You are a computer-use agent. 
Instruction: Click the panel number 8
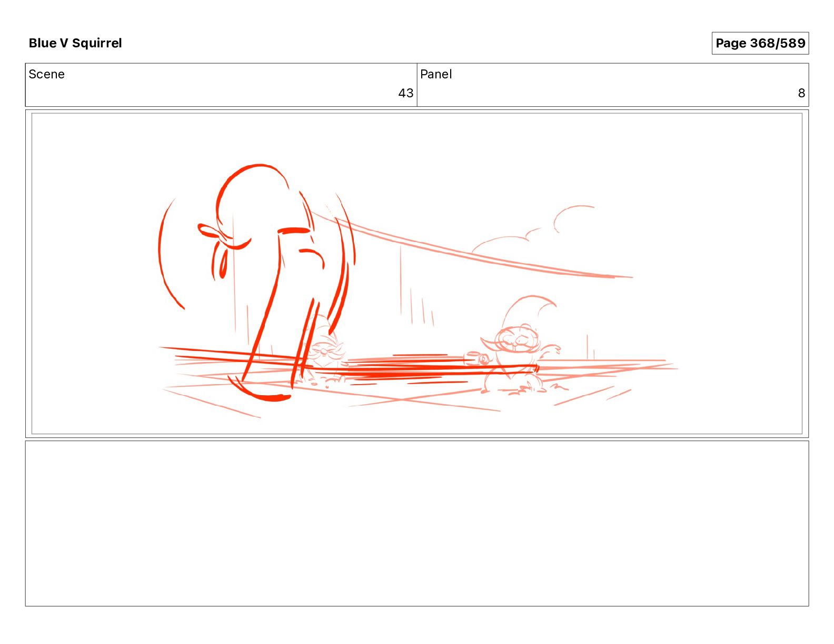(801, 93)
